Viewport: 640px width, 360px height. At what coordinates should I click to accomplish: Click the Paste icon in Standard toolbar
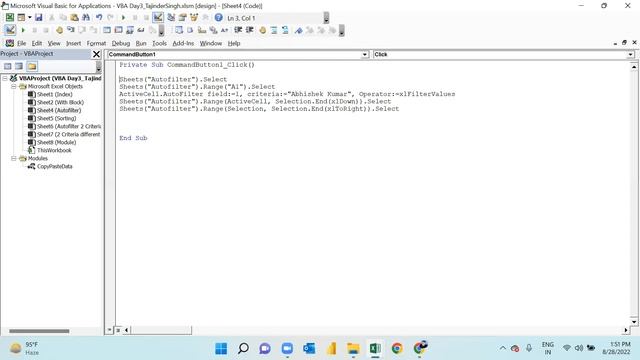pos(74,18)
